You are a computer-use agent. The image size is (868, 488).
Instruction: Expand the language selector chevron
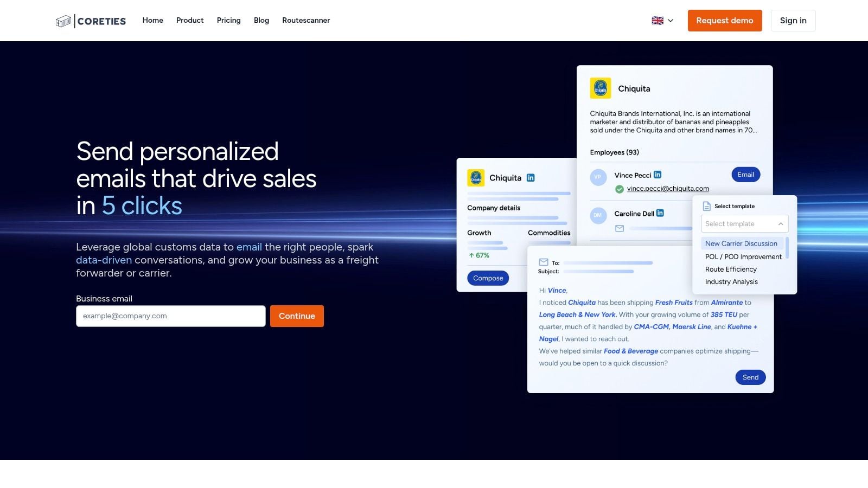coord(671,21)
